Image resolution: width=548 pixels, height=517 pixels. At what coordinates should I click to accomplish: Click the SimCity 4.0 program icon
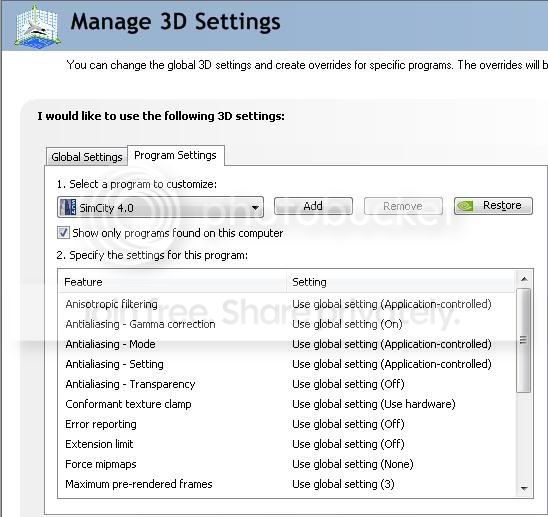pos(67,207)
